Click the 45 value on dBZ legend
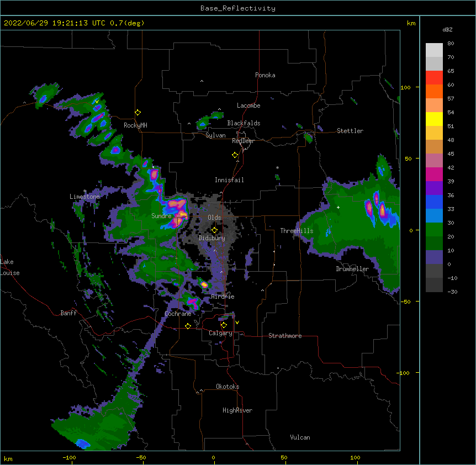 451,154
